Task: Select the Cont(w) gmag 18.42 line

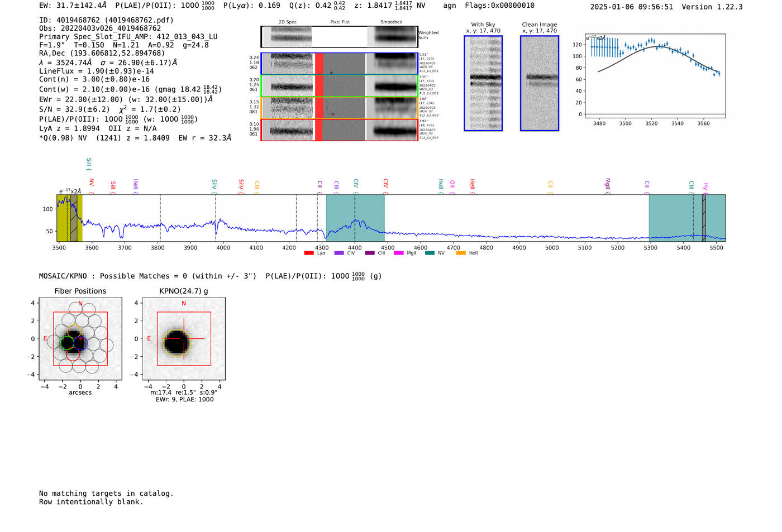Action: point(131,89)
